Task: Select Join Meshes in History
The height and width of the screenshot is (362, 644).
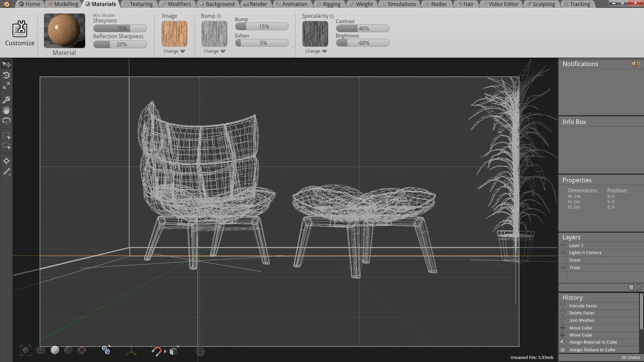Action: coord(582,320)
